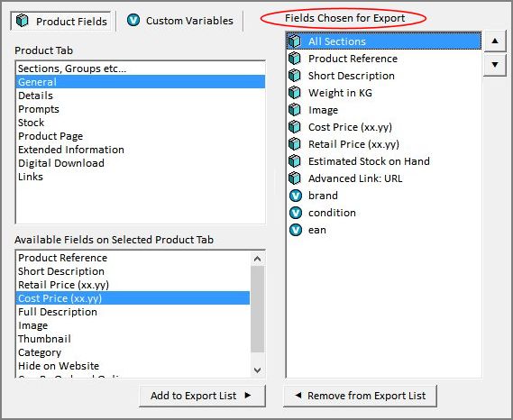Click the cube icon next to Advanced Link: URL

tap(295, 178)
